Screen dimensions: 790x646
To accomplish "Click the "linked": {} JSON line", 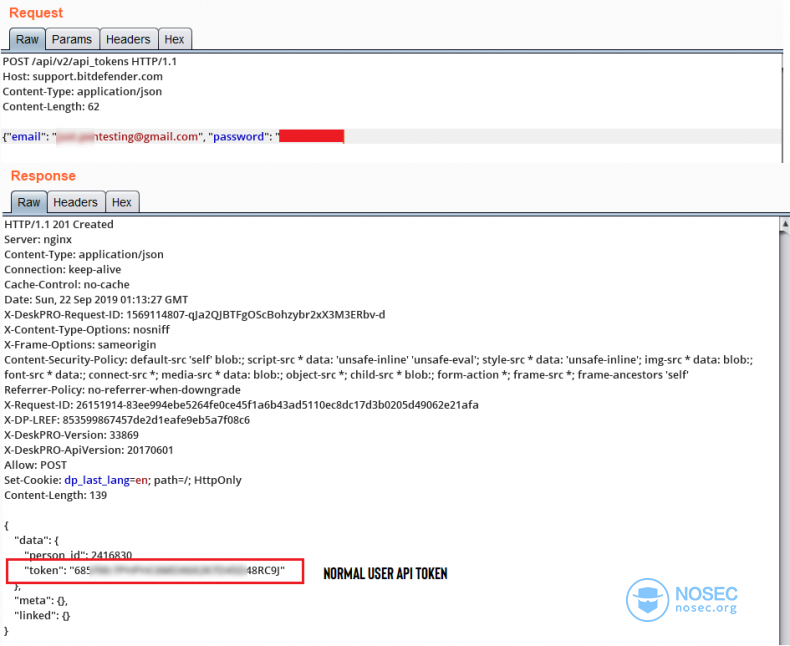I will point(42,616).
